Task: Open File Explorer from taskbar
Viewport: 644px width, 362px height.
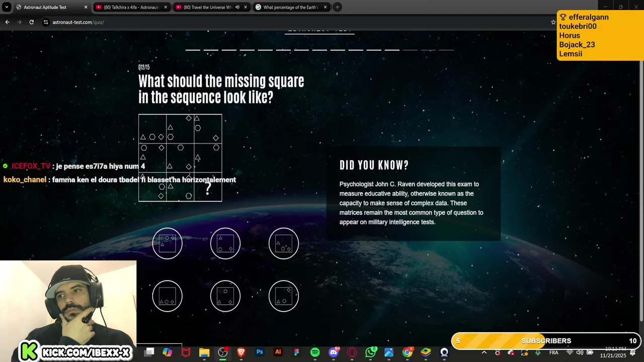Action: pyautogui.click(x=204, y=352)
